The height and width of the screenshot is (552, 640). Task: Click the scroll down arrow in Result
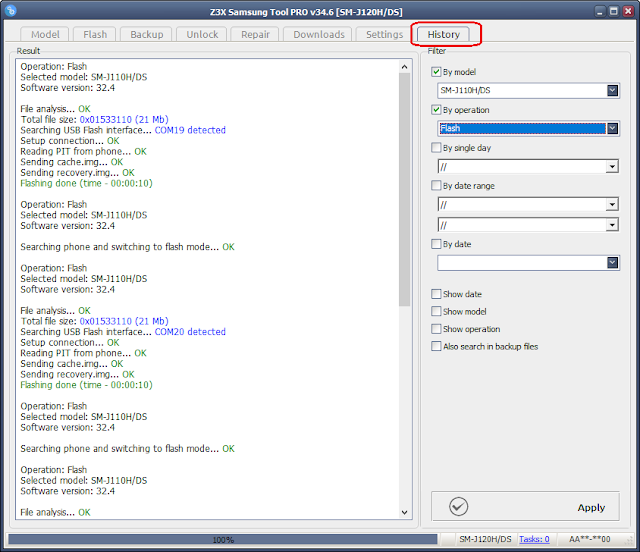404,512
